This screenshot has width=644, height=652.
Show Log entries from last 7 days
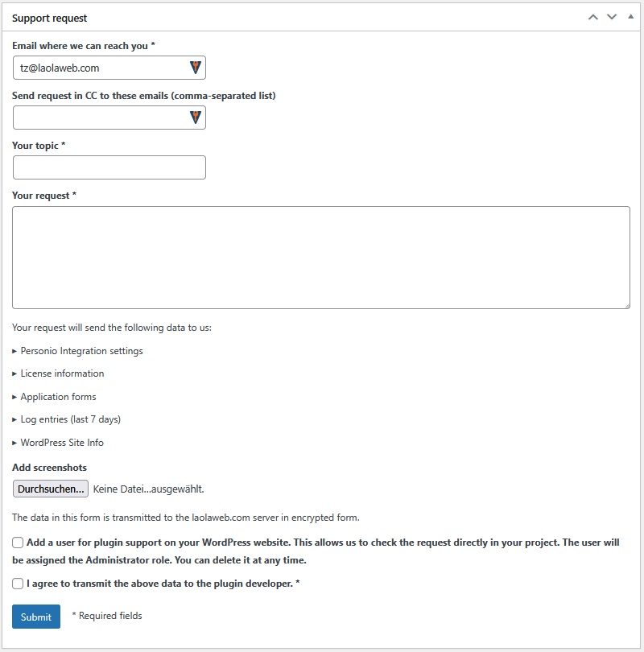70,419
